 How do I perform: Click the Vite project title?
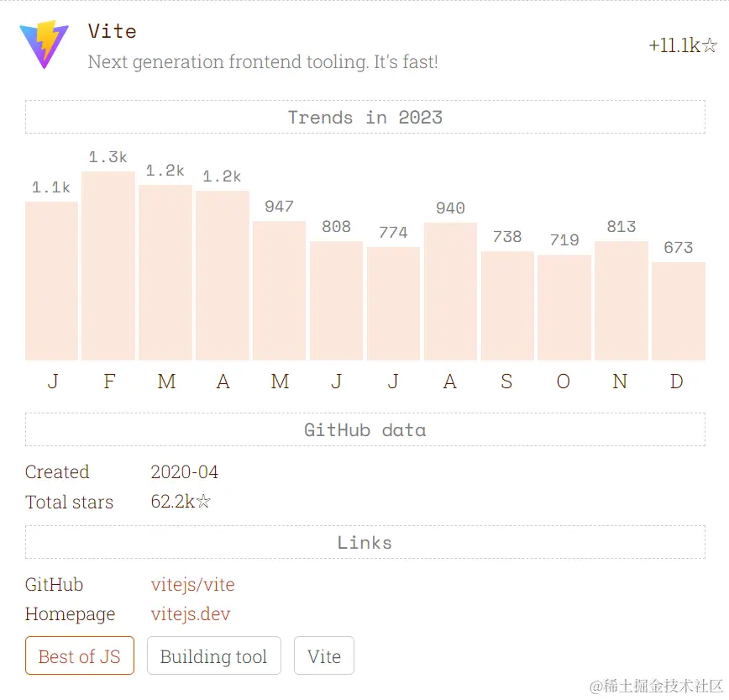(x=112, y=31)
